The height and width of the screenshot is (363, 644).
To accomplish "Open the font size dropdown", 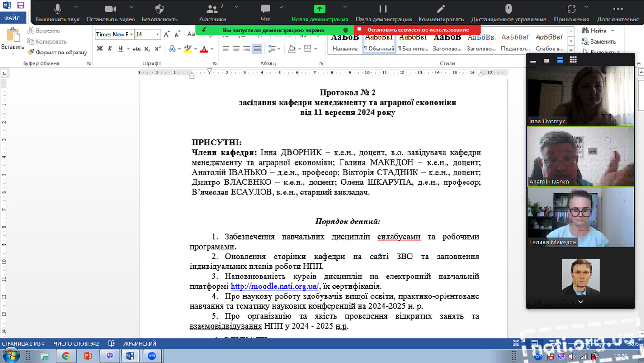I will click(x=157, y=35).
